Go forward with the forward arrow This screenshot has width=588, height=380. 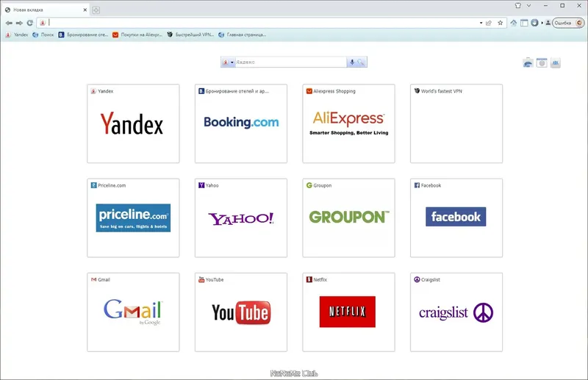point(19,23)
